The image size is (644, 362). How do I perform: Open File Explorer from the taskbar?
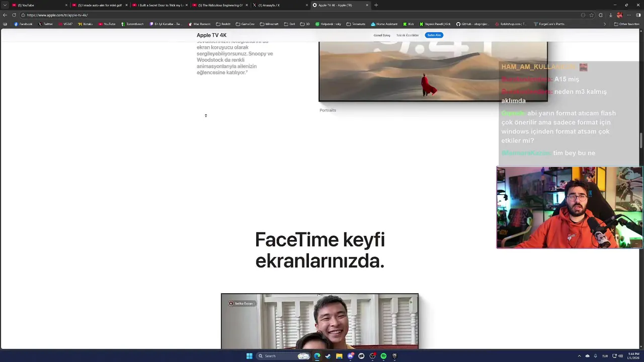tap(339, 356)
